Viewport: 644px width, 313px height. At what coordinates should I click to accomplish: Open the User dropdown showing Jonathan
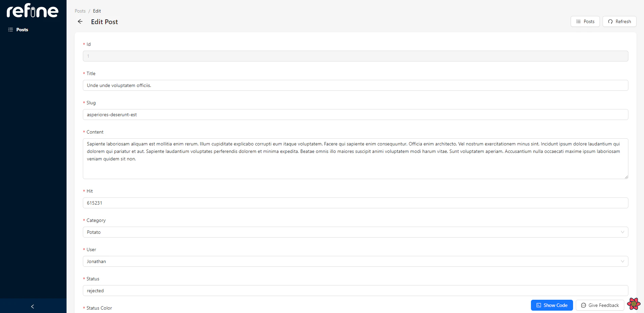click(x=622, y=261)
